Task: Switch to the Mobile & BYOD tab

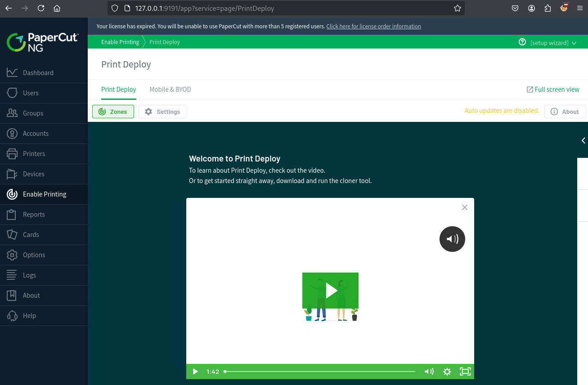Action: click(171, 90)
